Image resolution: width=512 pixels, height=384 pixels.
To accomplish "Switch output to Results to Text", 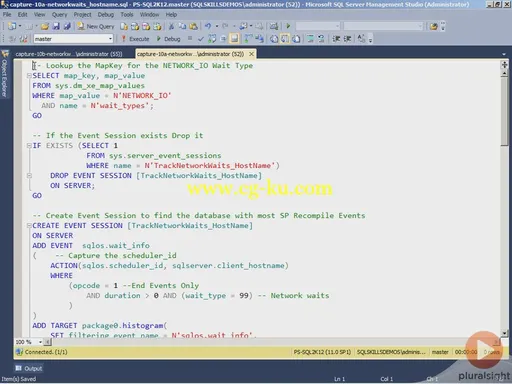I will (x=274, y=39).
